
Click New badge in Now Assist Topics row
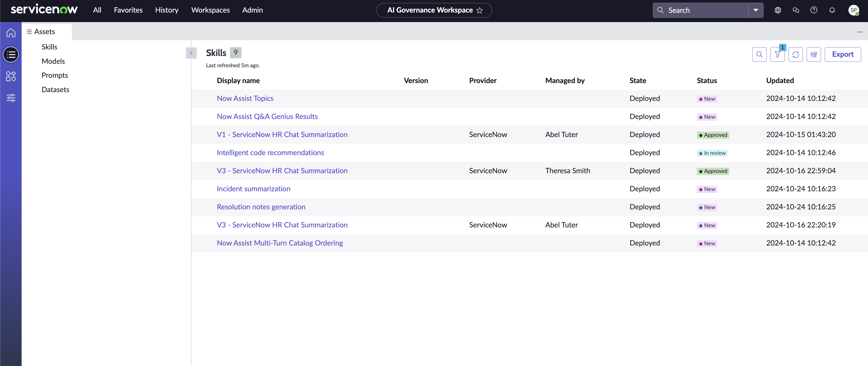[707, 99]
